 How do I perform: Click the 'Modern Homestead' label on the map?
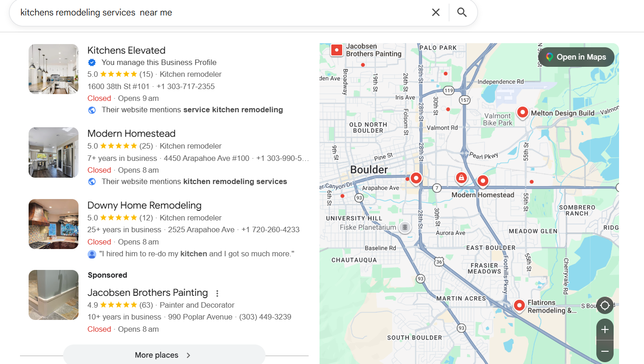[483, 195]
